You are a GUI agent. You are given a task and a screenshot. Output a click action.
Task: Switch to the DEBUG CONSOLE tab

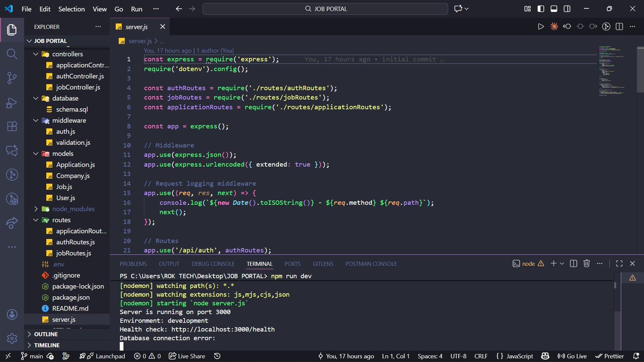coord(213,264)
